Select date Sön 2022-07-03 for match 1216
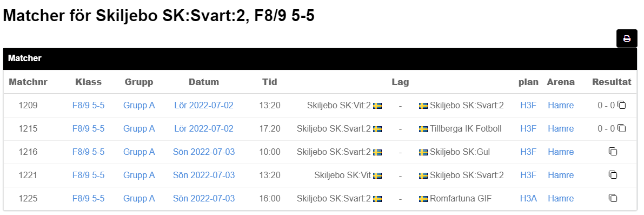Viewport: 644px width, 215px height. click(x=204, y=152)
